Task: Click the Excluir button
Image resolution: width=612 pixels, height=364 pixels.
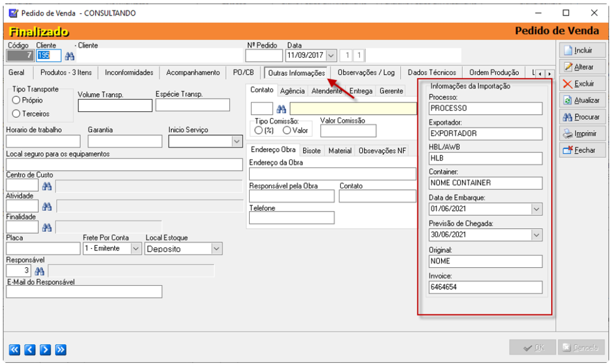Action: coord(582,84)
